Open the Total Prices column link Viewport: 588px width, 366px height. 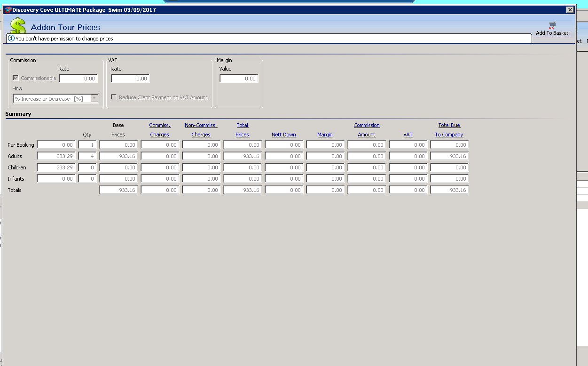pyautogui.click(x=243, y=130)
